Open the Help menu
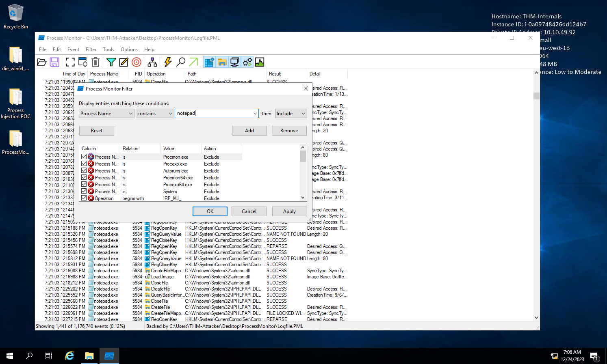Viewport: 607px width, 364px height. [x=149, y=50]
